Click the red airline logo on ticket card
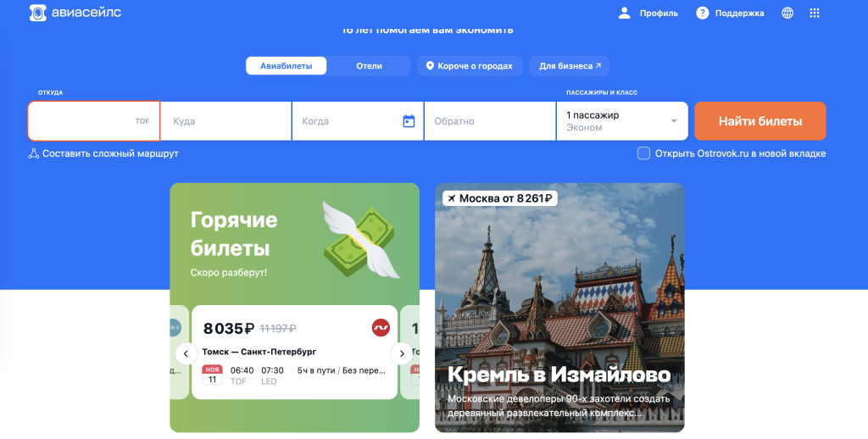Screen dimensions: 868x439 coord(381,328)
